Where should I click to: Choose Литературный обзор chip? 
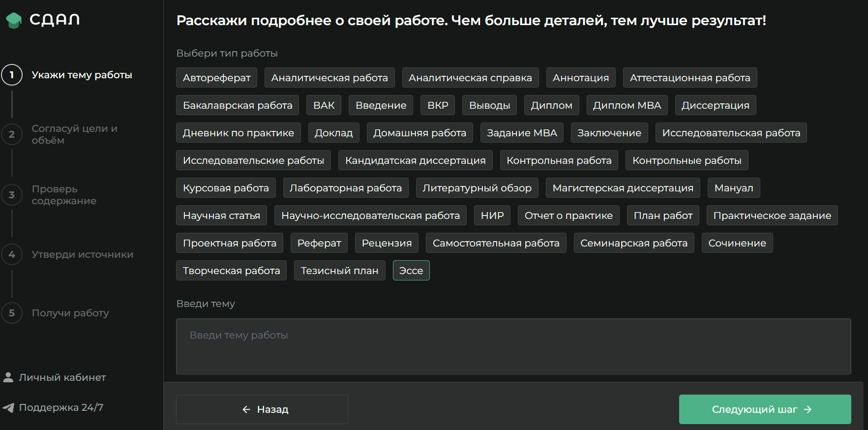pyautogui.click(x=477, y=188)
